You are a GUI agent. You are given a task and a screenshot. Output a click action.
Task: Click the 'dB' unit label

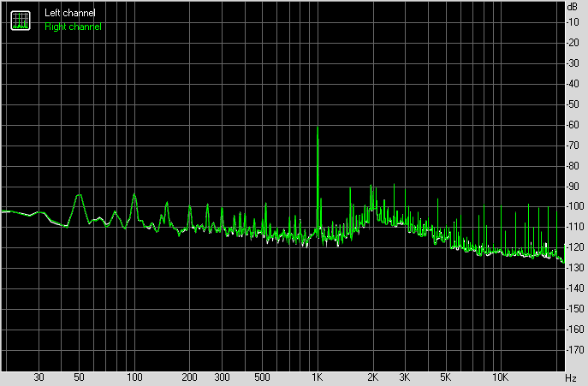click(x=573, y=7)
